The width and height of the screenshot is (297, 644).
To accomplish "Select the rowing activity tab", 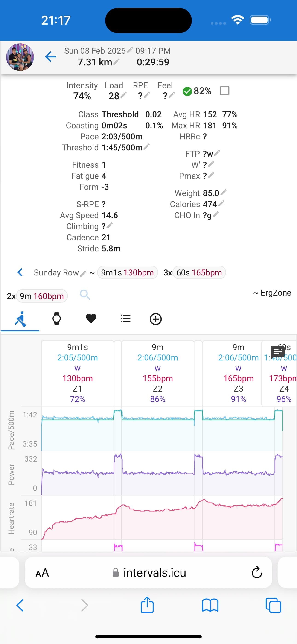I will (x=20, y=319).
